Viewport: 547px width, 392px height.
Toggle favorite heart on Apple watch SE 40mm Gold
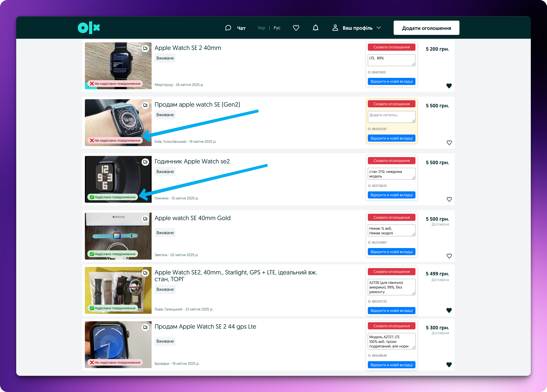[x=449, y=256]
